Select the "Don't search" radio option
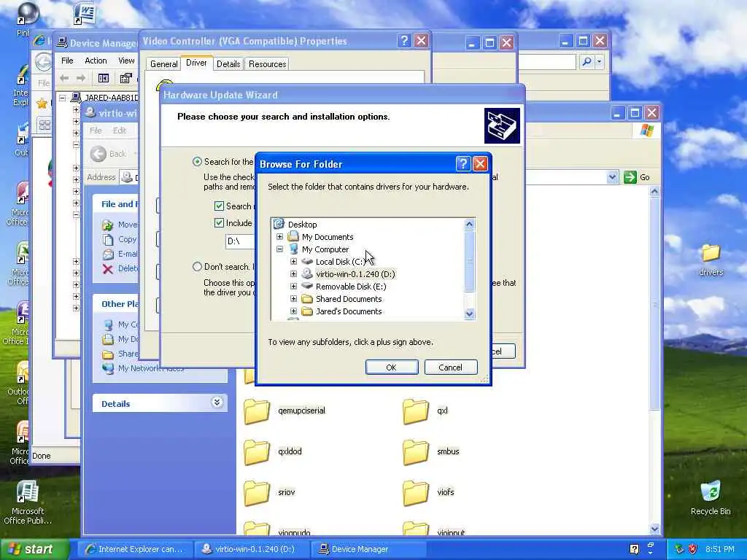 197,267
